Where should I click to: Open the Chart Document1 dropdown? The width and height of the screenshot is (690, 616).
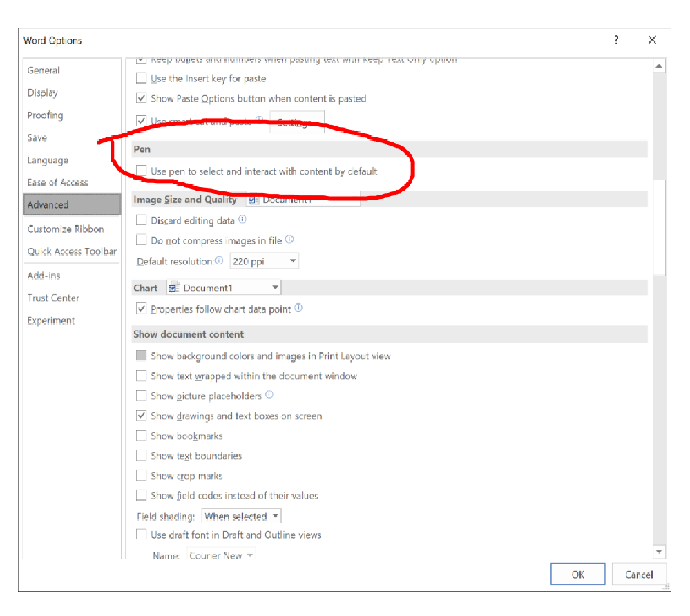pyautogui.click(x=224, y=288)
